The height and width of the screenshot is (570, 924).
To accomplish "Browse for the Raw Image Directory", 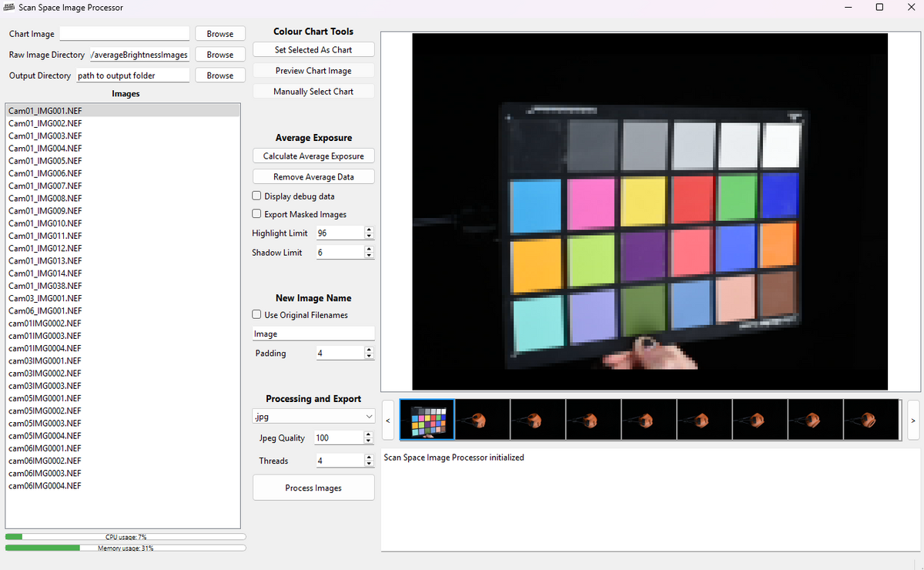I will point(220,55).
